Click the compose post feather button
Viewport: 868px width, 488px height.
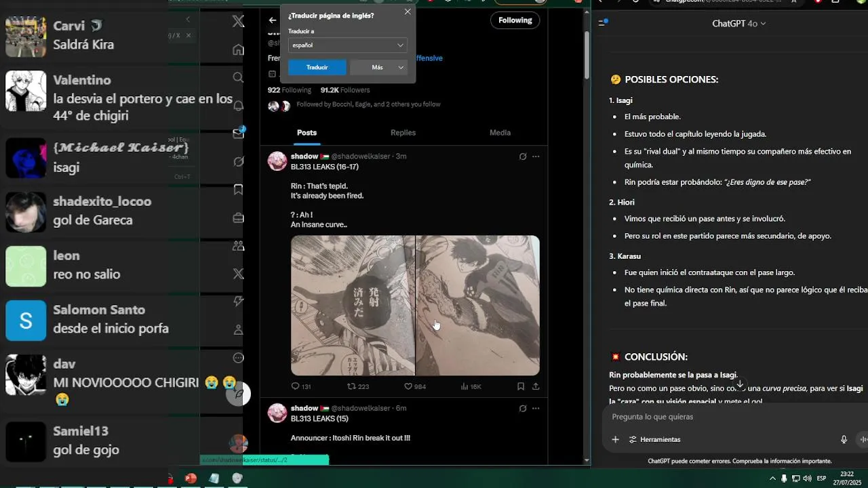[x=238, y=393]
